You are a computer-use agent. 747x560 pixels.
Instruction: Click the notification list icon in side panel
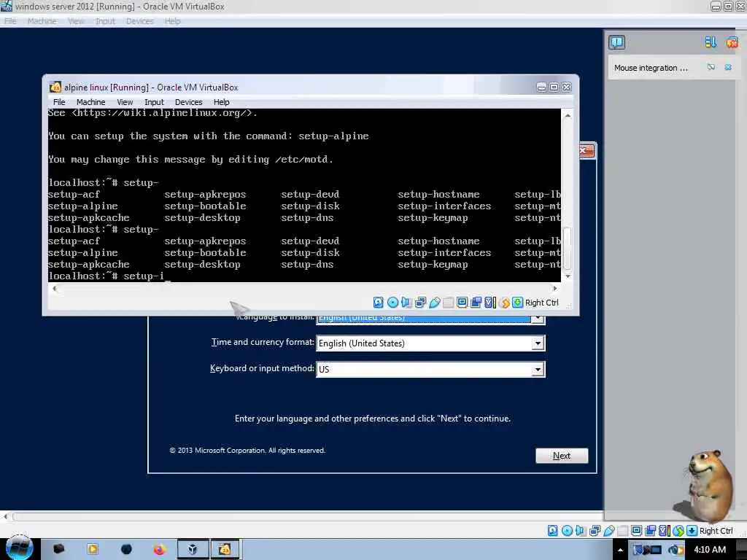pos(711,42)
